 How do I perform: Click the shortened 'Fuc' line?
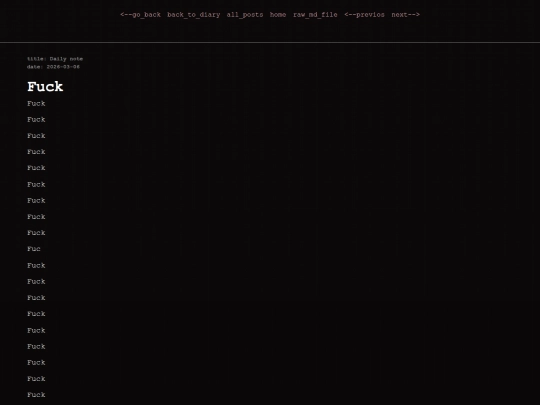coord(34,249)
